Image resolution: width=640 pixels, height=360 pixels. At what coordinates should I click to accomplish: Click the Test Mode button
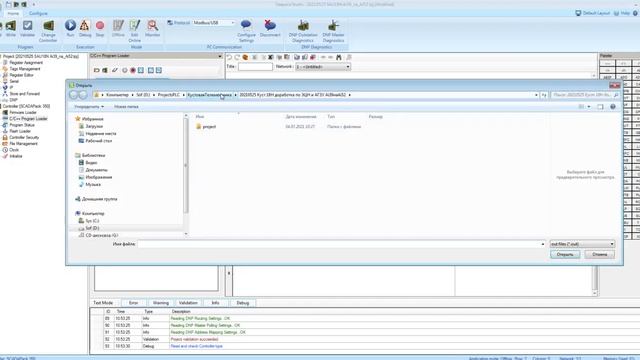(103, 303)
